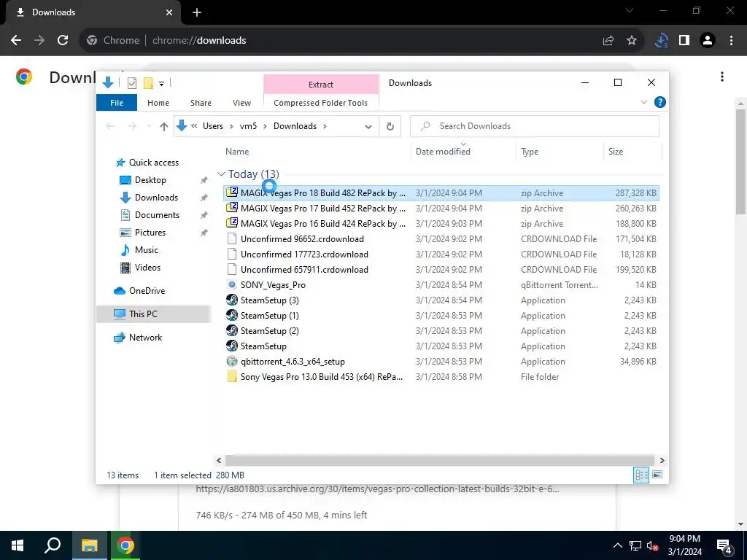The image size is (747, 560).
Task: Select the SteamSetup (3) application icon
Action: pyautogui.click(x=232, y=300)
